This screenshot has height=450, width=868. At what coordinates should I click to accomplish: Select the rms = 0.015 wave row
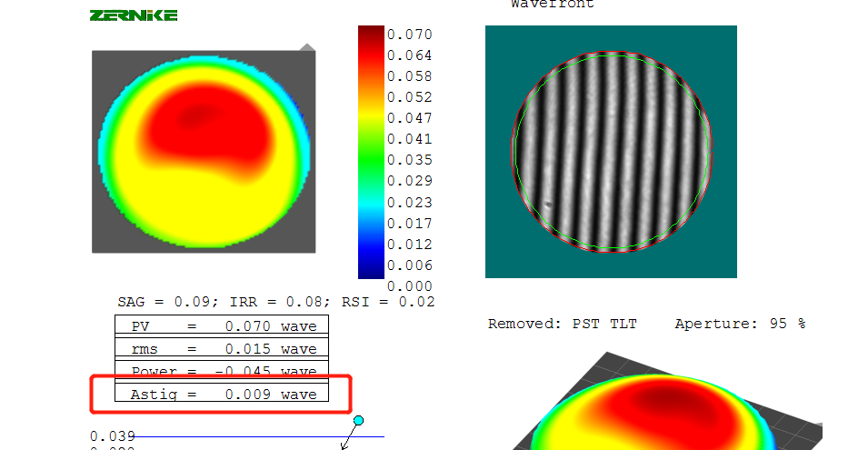tap(222, 349)
